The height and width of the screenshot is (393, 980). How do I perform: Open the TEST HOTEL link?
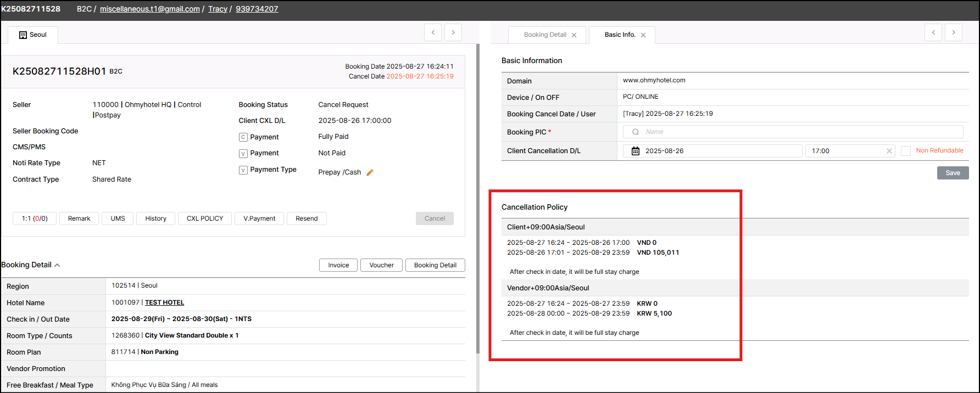164,302
